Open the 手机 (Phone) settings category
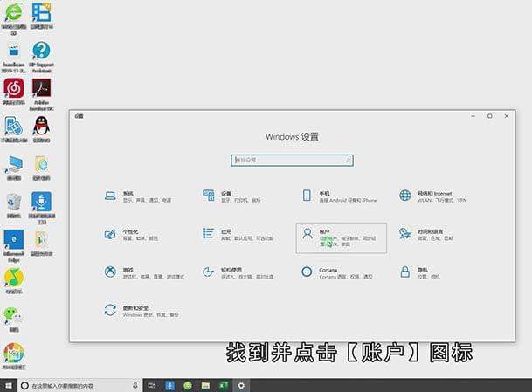This screenshot has width=532, height=392. point(339,196)
